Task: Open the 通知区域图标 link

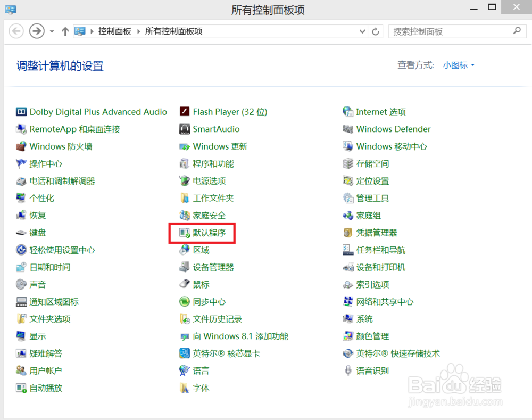Action: [54, 301]
